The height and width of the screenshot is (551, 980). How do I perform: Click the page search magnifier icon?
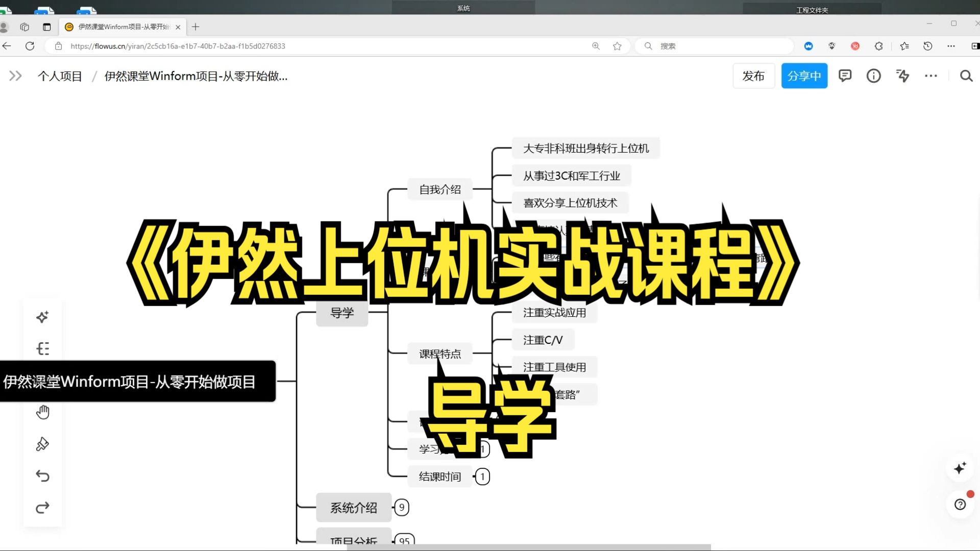point(966,76)
